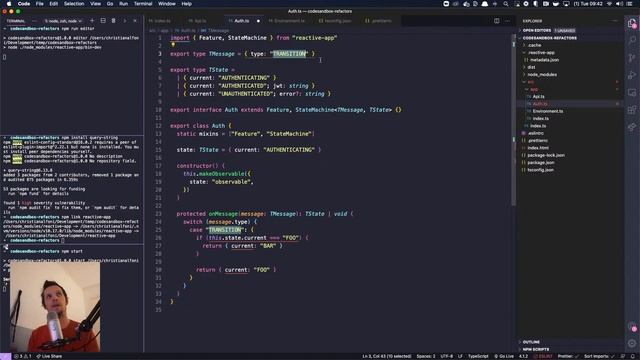
Task: Expand the NPM Scripts section
Action: tap(536, 349)
